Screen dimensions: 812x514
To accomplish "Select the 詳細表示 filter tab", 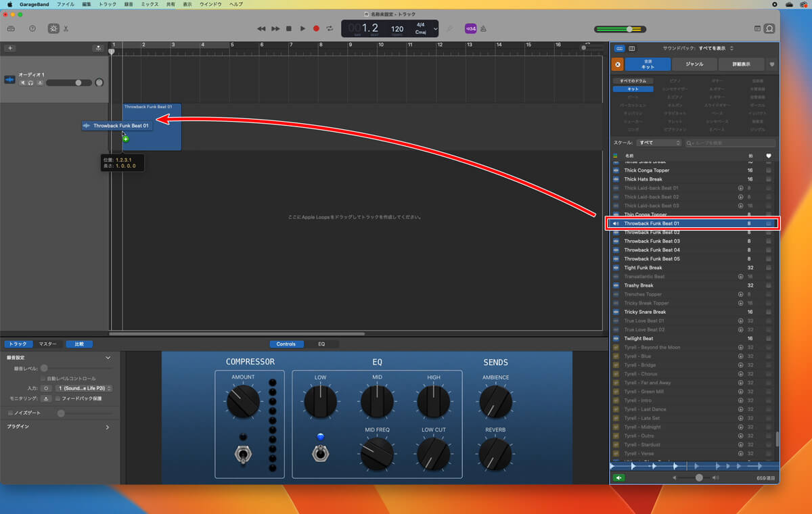I will point(741,64).
